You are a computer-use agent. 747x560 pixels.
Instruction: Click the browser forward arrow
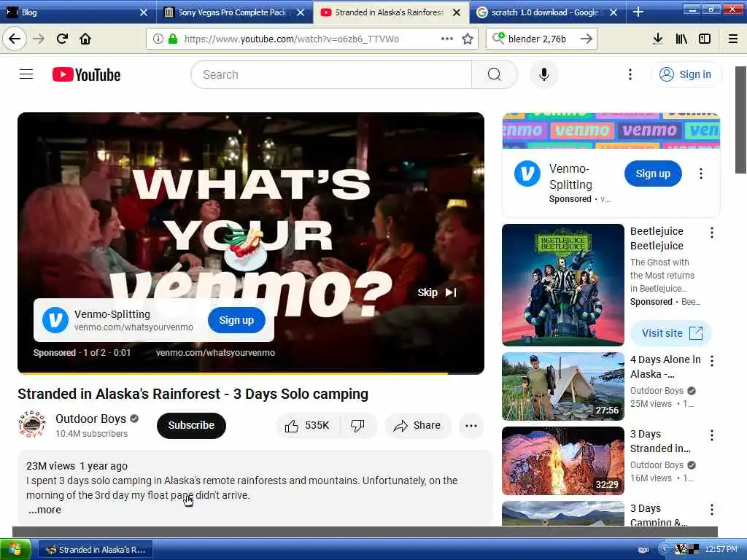[x=39, y=39]
